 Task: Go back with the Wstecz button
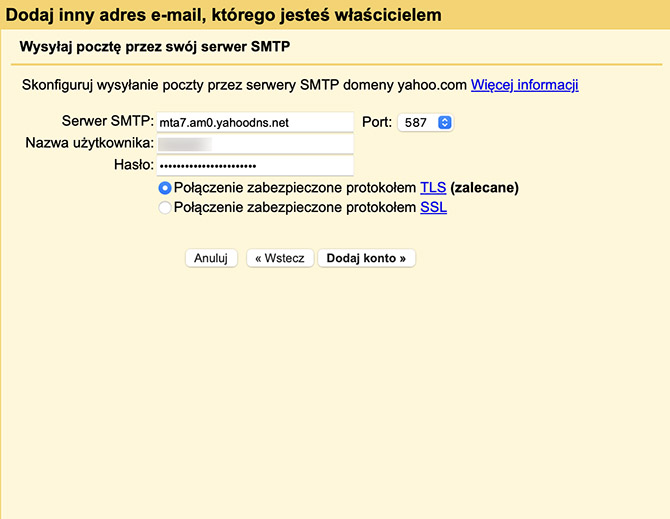[x=280, y=258]
